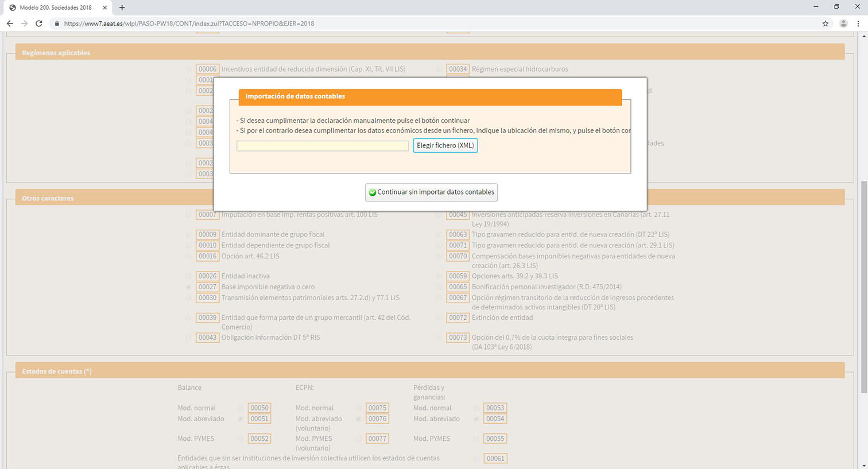Select the Modelo 200. Sociedades 2018 tab
Screen dimensions: 868x469
(x=55, y=7)
